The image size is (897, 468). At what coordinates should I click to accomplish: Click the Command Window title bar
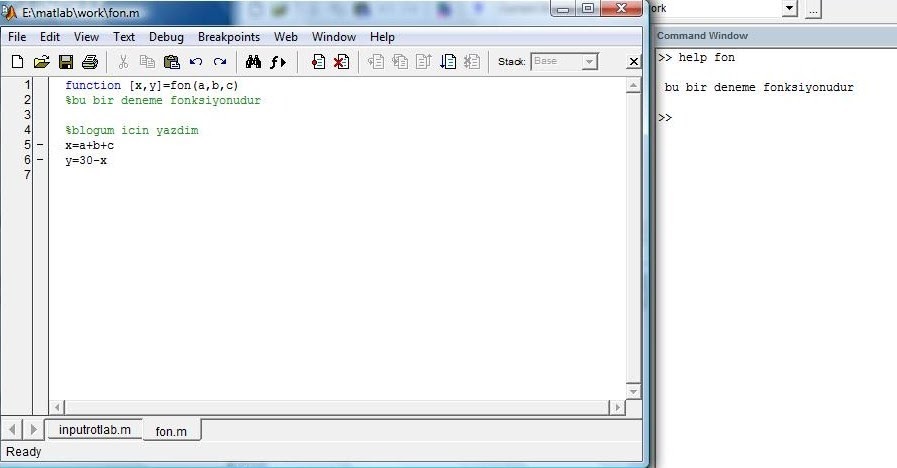776,35
